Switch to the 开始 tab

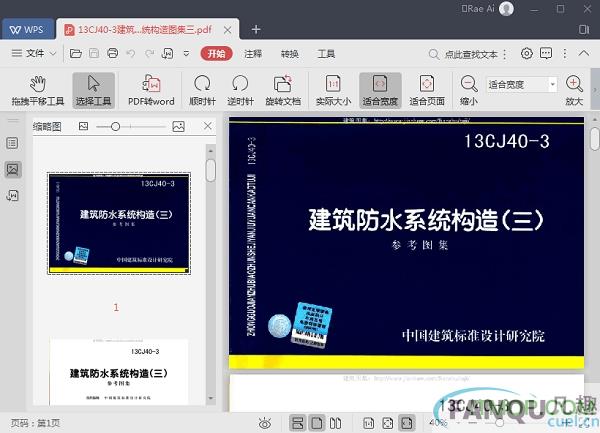click(x=216, y=54)
